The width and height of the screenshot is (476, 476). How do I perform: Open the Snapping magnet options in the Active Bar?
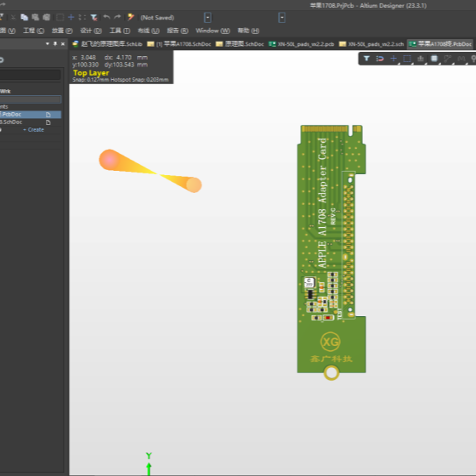tap(380, 59)
